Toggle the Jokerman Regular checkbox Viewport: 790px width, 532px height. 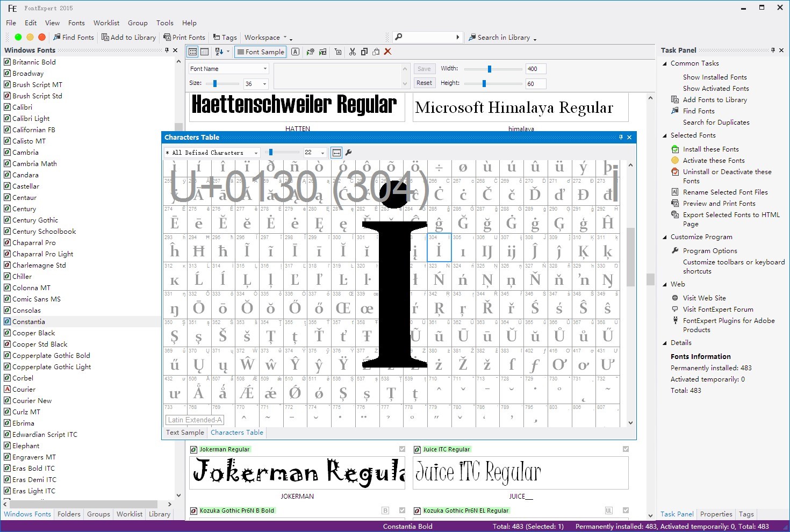(x=402, y=449)
